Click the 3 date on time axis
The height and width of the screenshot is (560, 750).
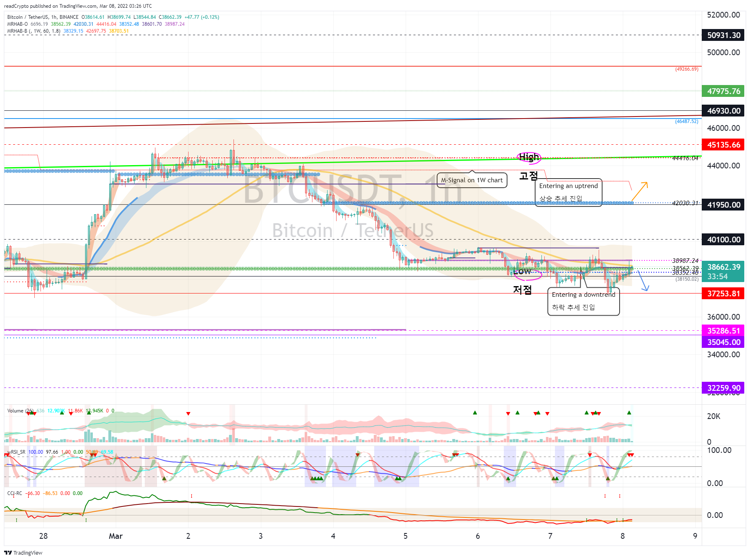tap(260, 536)
